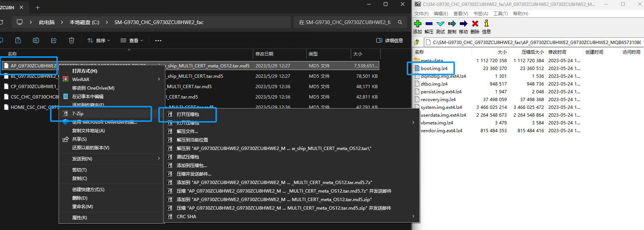This screenshot has width=644, height=230.
Task: Expand the chevron after 此电脑 in breadcrumb
Action: tap(62, 22)
